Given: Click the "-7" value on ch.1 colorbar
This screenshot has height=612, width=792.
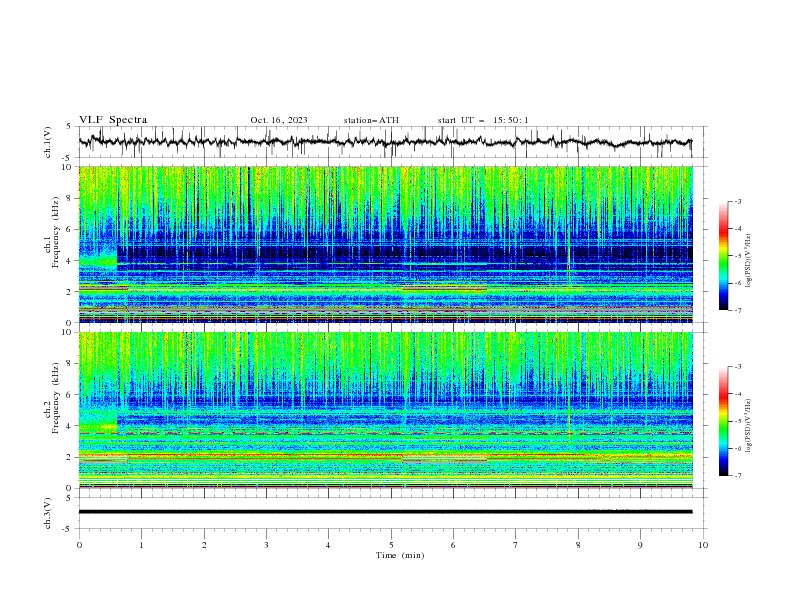Looking at the screenshot, I should pos(737,310).
